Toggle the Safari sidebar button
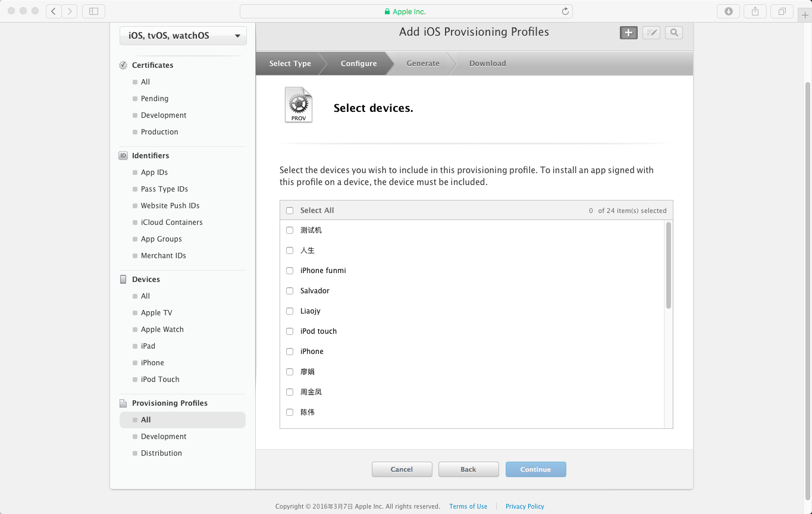 point(93,11)
